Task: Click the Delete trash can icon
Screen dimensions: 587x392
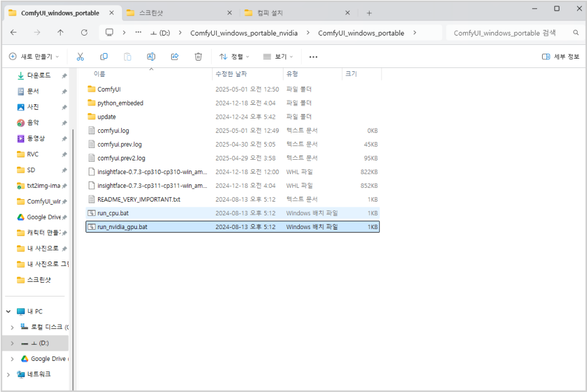Action: click(x=198, y=57)
